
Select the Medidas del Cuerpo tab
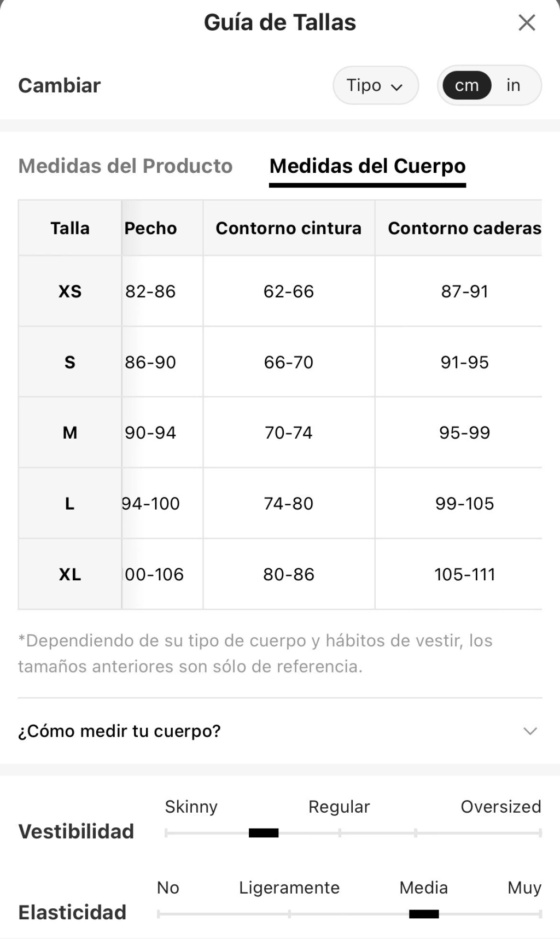pos(367,166)
